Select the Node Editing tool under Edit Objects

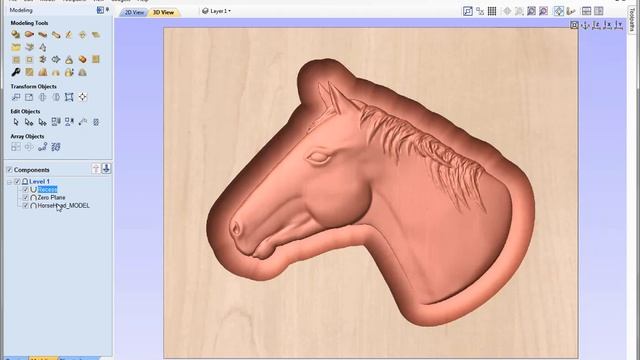29,122
